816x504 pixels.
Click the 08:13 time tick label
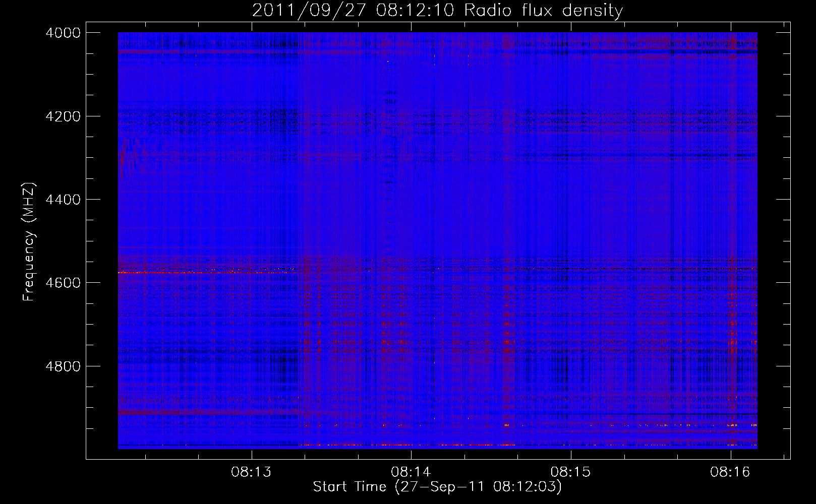click(251, 472)
